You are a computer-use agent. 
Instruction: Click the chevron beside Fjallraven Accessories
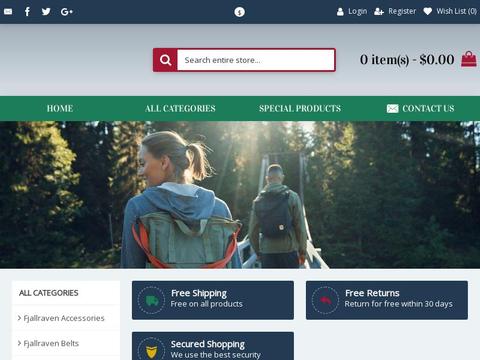pos(19,318)
